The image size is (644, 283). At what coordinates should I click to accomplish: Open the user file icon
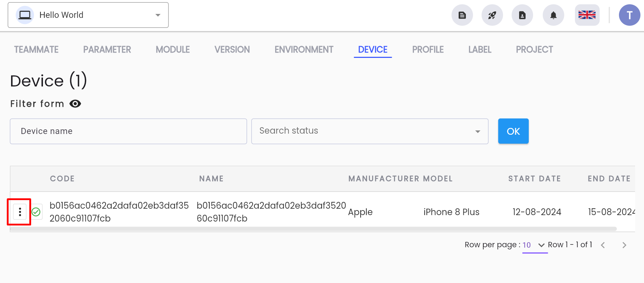pos(522,15)
